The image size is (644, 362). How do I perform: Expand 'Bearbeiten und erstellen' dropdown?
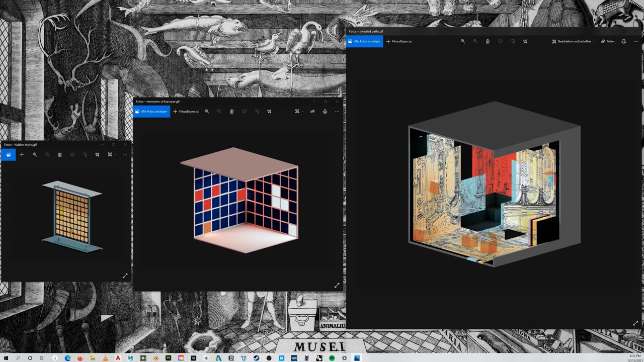pos(574,41)
